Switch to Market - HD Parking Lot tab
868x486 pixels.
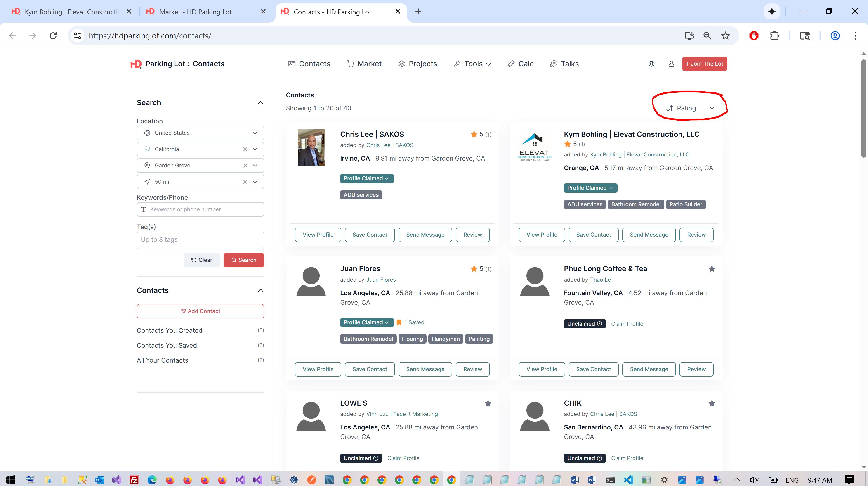point(196,12)
